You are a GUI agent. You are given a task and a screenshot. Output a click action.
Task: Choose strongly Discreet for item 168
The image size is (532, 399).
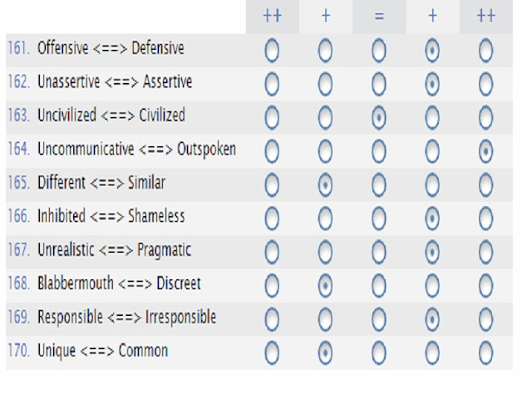click(485, 286)
